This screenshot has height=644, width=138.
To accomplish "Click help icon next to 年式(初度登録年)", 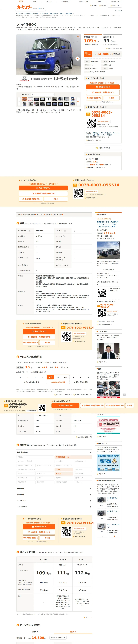I will [x=30, y=231].
